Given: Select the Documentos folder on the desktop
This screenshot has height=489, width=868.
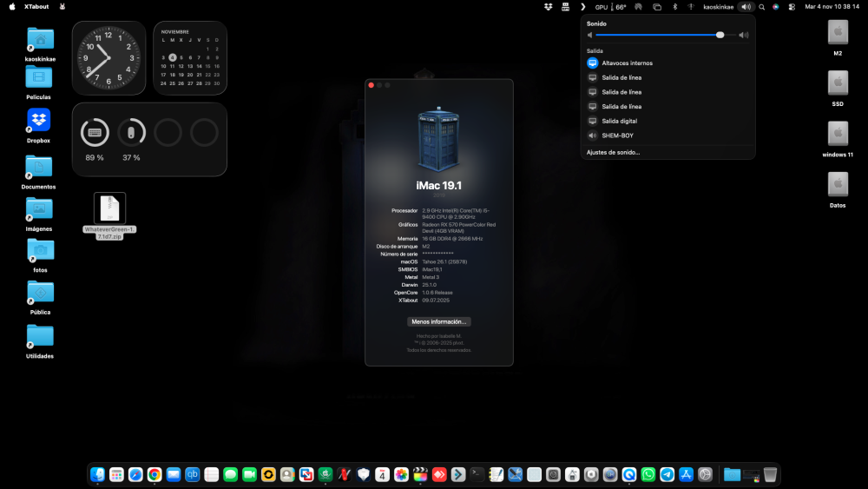Looking at the screenshot, I should coord(39,167).
